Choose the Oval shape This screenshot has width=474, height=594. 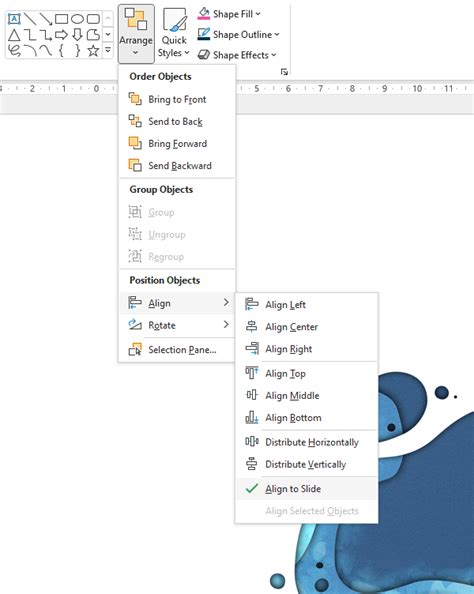pos(77,19)
